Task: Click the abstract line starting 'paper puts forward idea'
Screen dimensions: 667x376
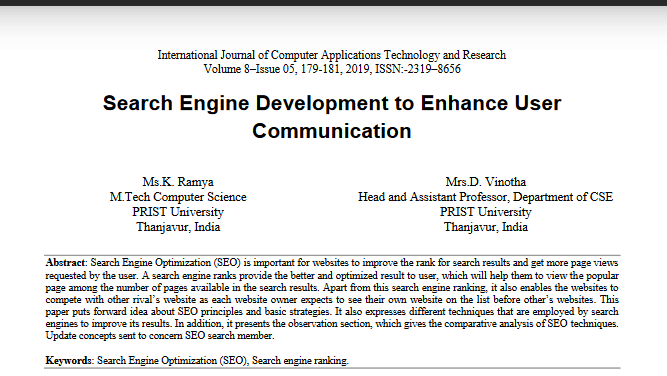Action: 332,311
